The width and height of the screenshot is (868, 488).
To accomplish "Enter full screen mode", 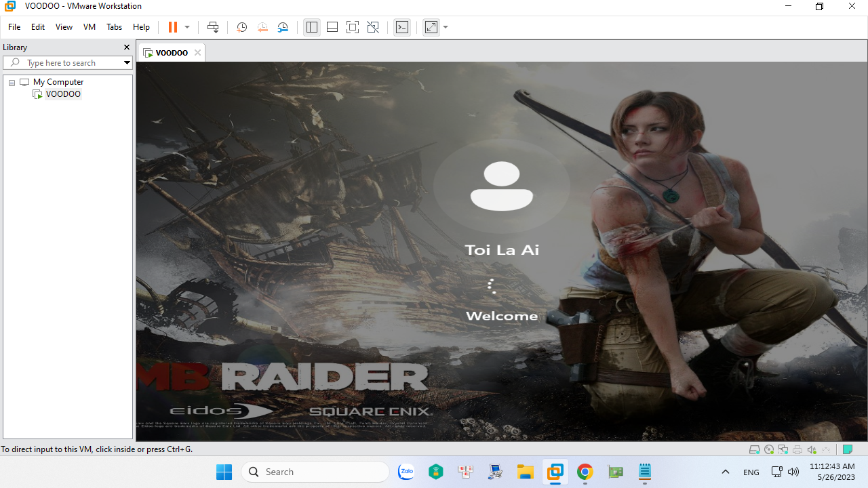I will (x=353, y=27).
